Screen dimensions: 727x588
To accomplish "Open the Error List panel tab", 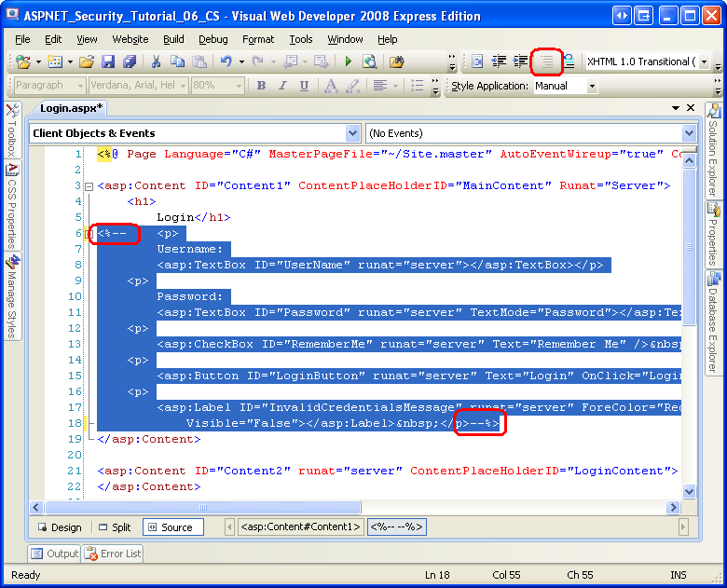I will click(113, 554).
